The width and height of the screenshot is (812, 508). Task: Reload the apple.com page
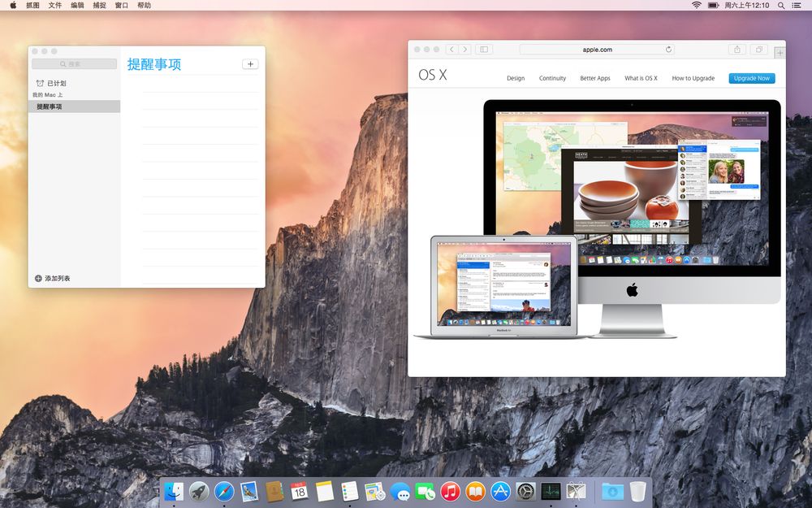click(x=668, y=50)
